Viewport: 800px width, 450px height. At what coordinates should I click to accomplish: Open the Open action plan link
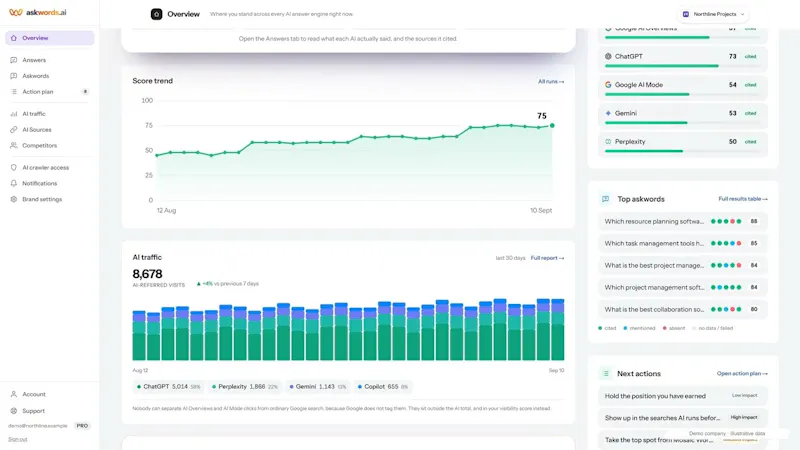tap(742, 373)
